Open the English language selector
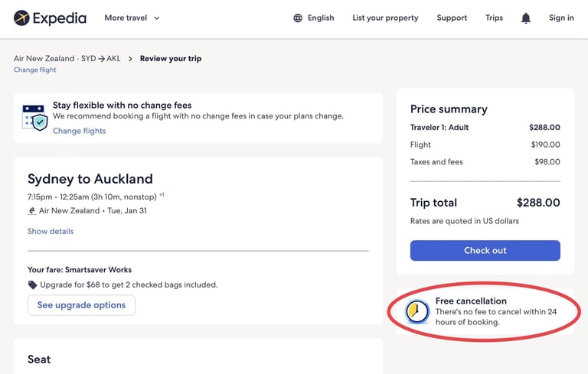Screen dimensions: 588x374 pyautogui.click(x=321, y=18)
